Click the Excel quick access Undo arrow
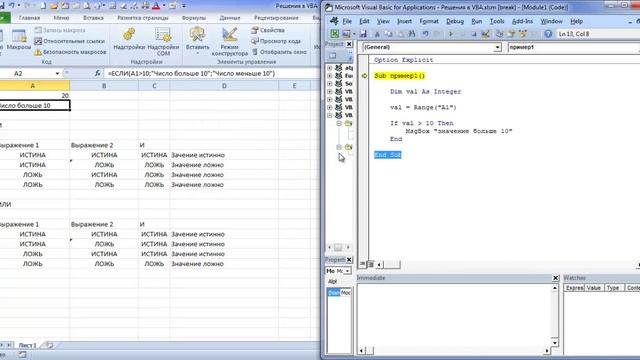Screen dimensions: 640x360 [x=12, y=6]
